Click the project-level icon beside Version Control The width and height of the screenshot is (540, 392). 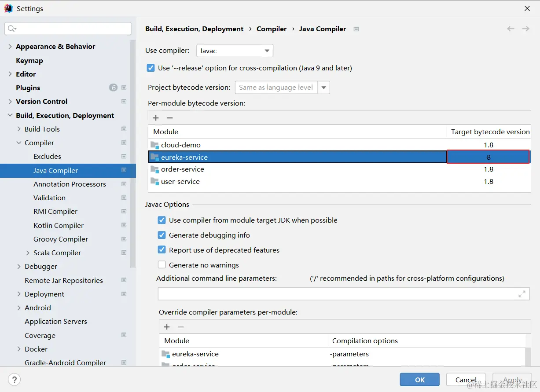pyautogui.click(x=124, y=101)
